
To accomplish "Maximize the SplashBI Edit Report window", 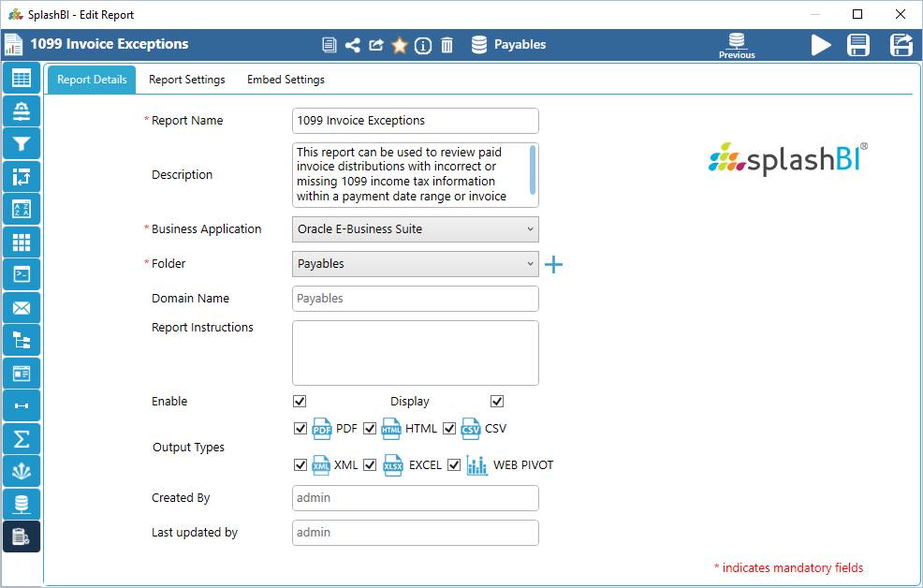I will 857,14.
